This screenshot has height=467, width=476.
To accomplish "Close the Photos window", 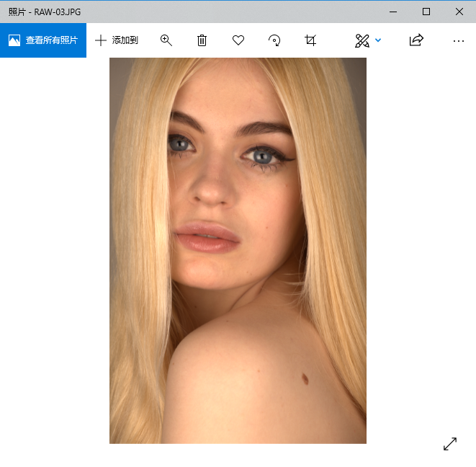I will click(459, 12).
